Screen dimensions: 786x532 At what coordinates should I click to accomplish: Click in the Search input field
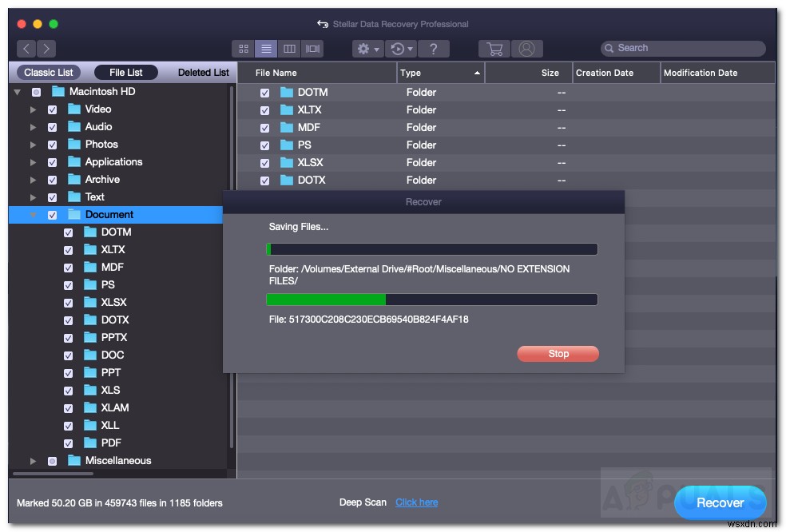(683, 48)
